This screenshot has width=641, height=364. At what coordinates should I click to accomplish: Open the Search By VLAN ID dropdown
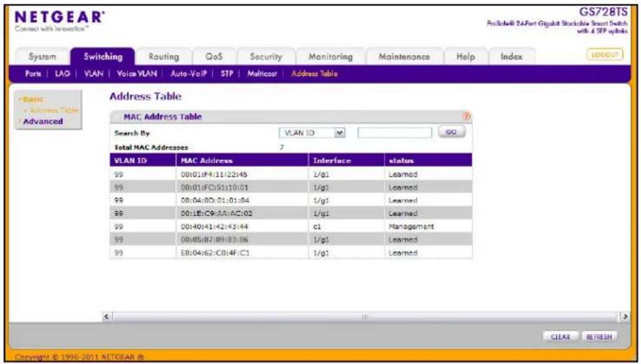pyautogui.click(x=312, y=133)
